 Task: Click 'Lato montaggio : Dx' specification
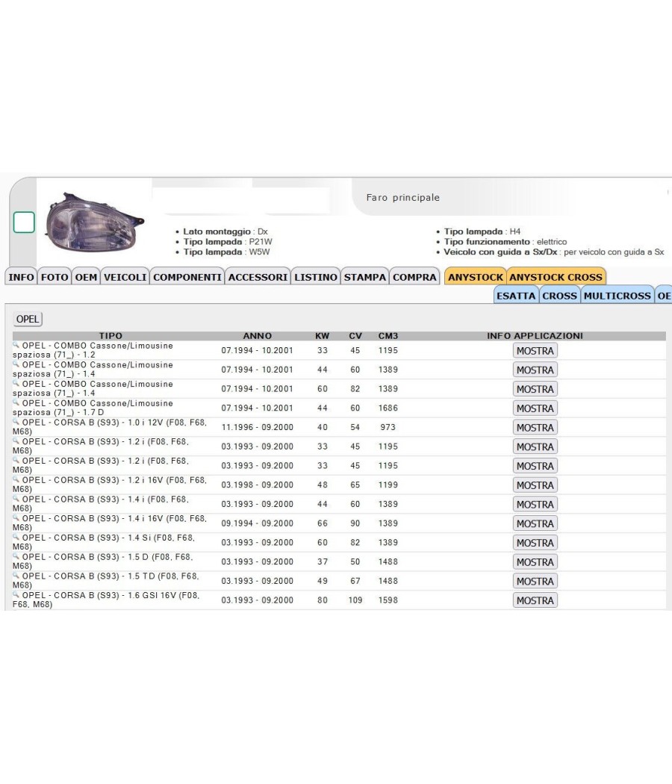click(x=225, y=231)
